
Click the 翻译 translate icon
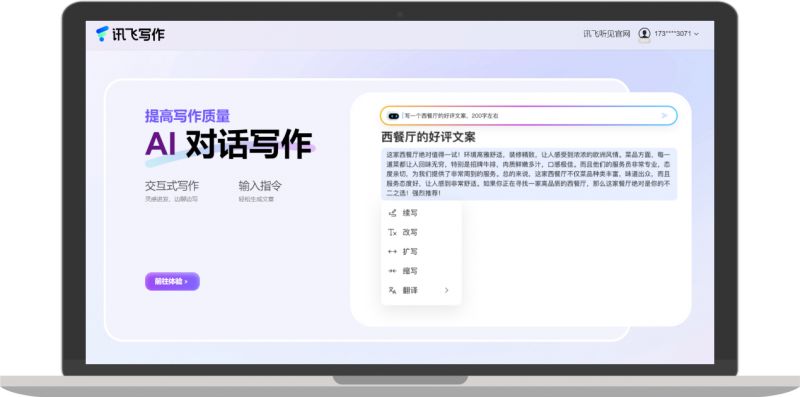(392, 290)
